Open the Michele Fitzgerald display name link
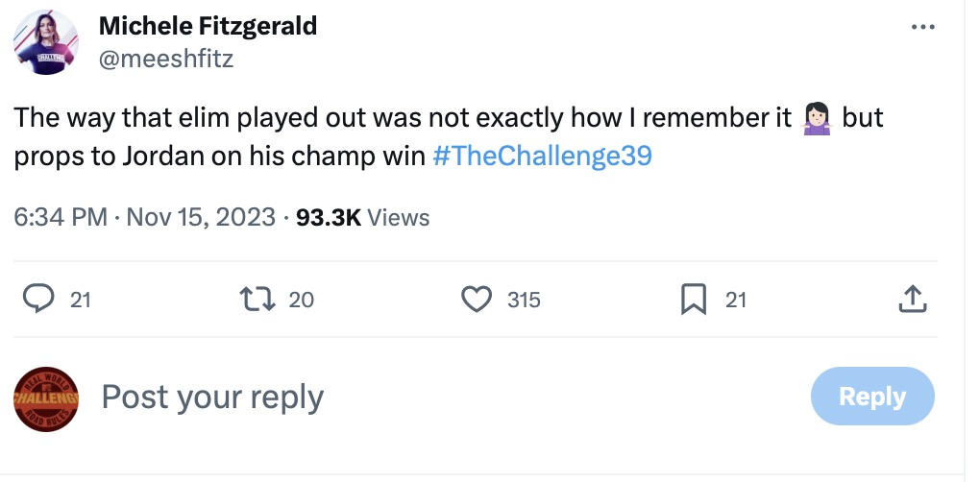 pos(208,26)
